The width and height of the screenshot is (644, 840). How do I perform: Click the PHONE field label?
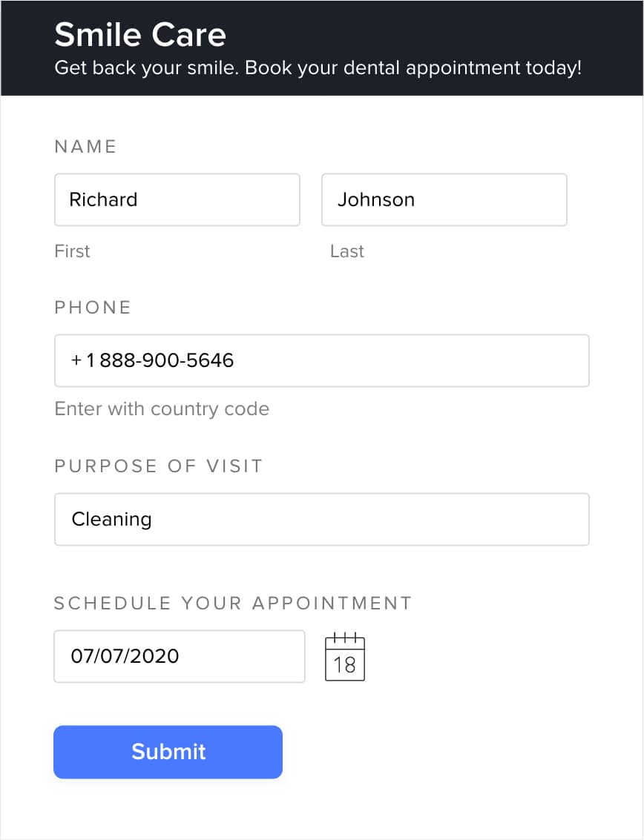[93, 307]
